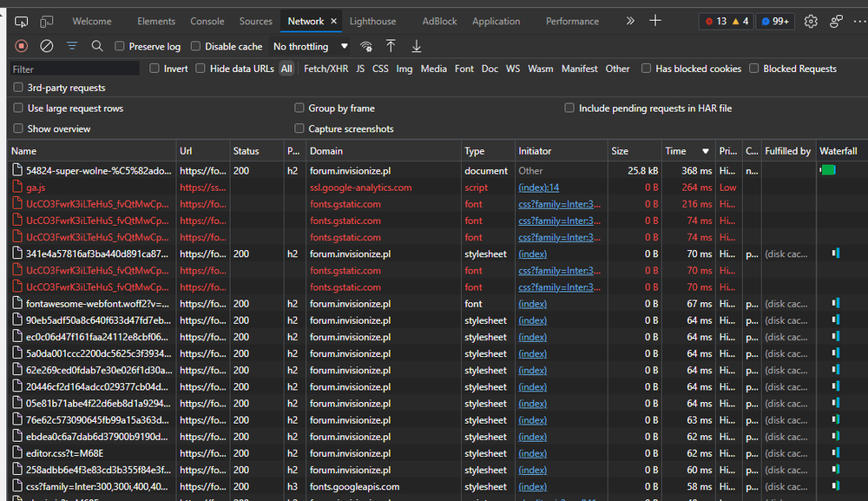Filter requests by Fetch/XHR

(325, 69)
